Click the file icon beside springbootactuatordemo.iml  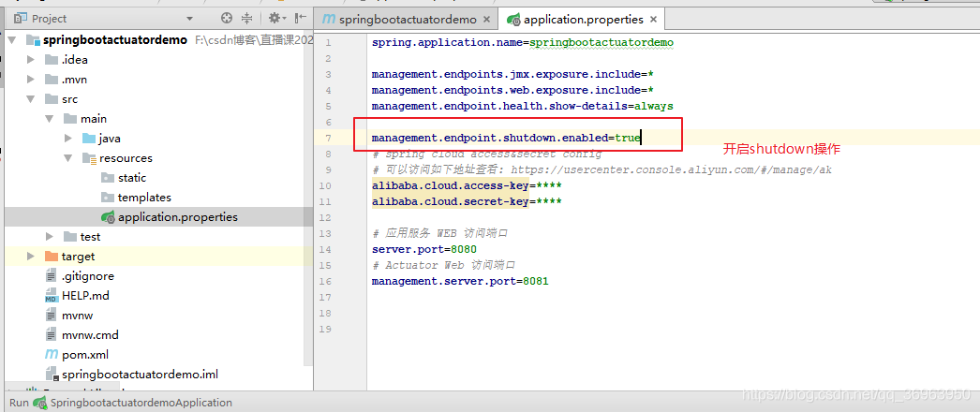[x=52, y=375]
